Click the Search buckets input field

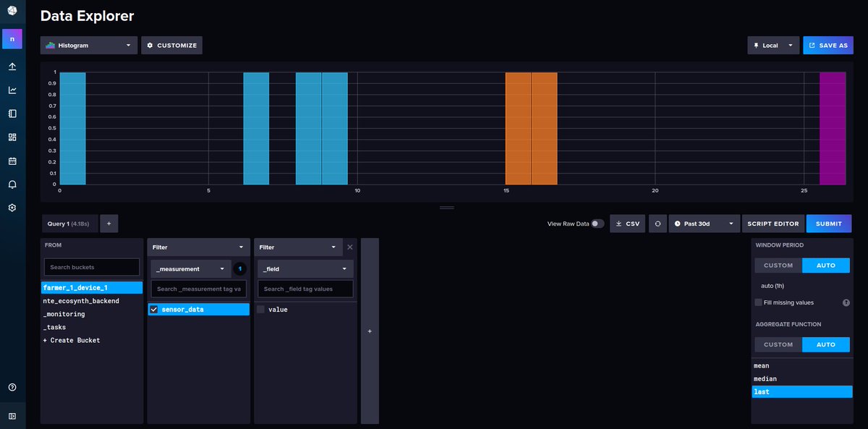pyautogui.click(x=92, y=267)
